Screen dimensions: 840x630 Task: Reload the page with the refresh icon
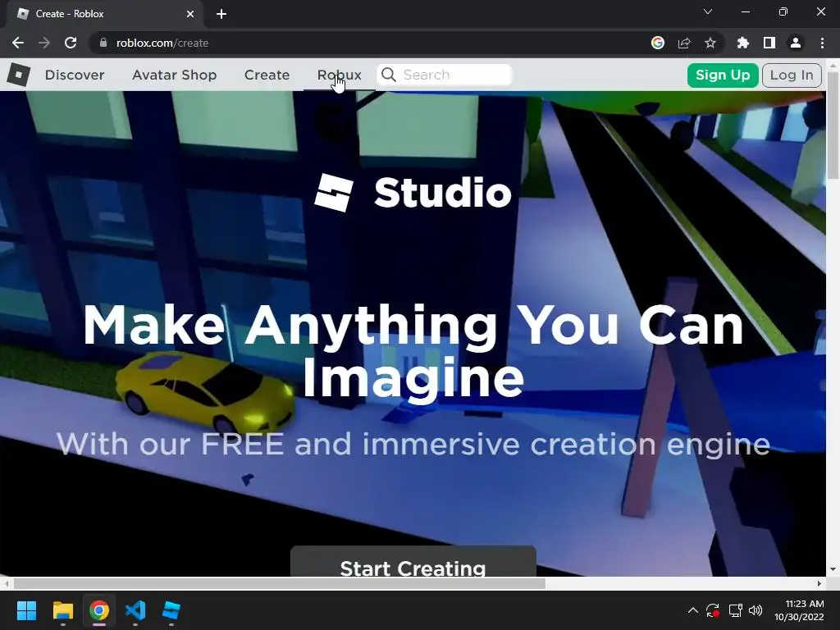[x=71, y=43]
